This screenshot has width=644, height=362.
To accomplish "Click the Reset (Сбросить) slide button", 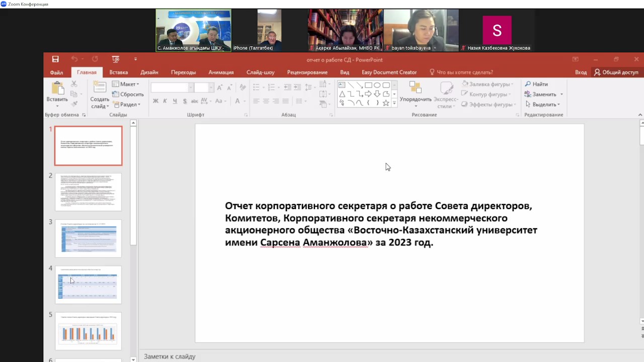I will pos(128,95).
